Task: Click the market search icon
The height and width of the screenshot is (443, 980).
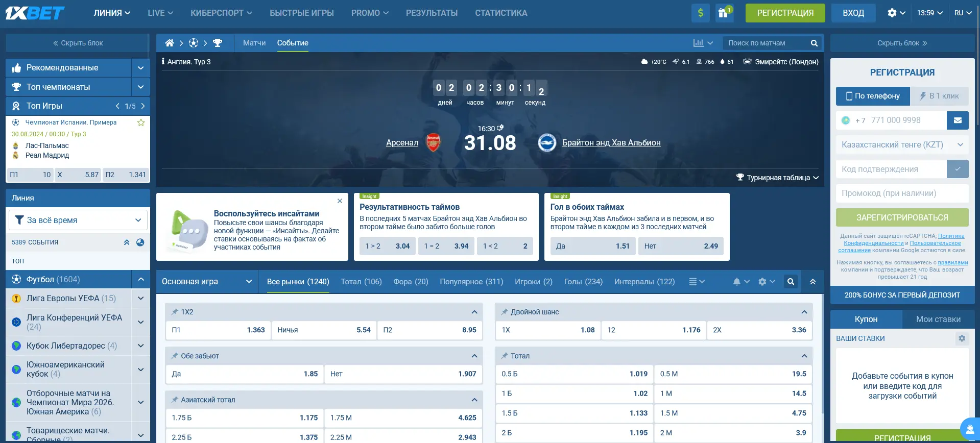Action: click(x=791, y=282)
